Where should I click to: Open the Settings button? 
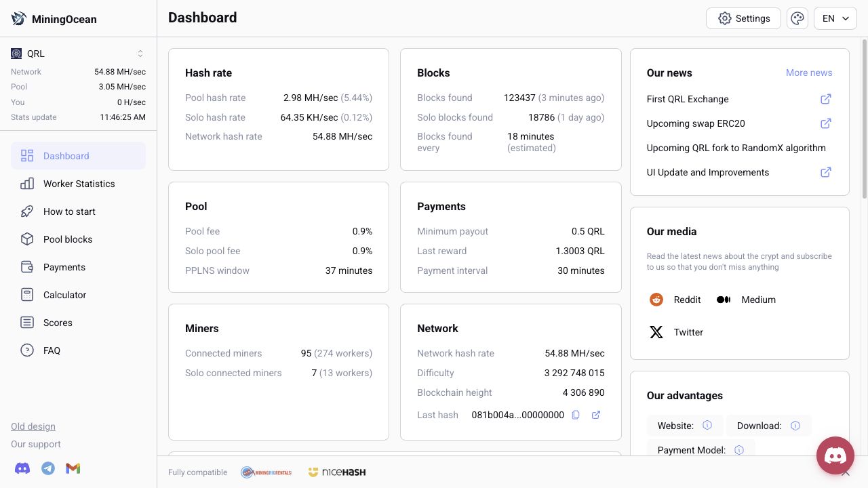tap(743, 18)
